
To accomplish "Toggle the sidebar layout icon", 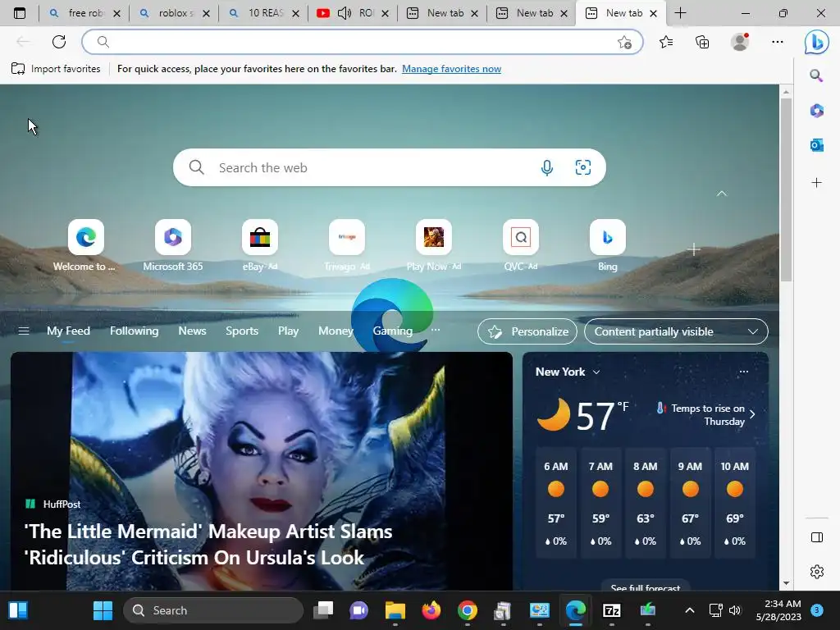I will pyautogui.click(x=816, y=537).
